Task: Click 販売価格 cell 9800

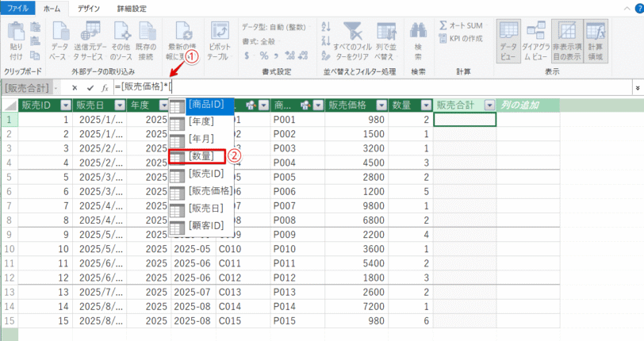Action: [355, 206]
